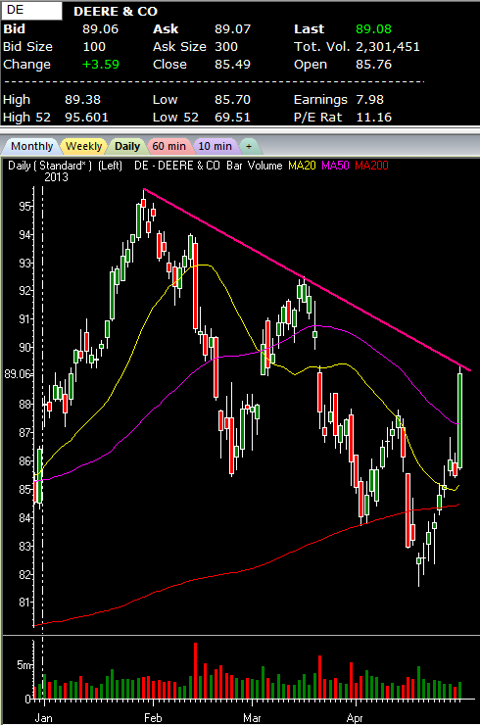Viewport: 480px width, 725px height.
Task: Select the pink descending trendline
Action: coord(307,279)
